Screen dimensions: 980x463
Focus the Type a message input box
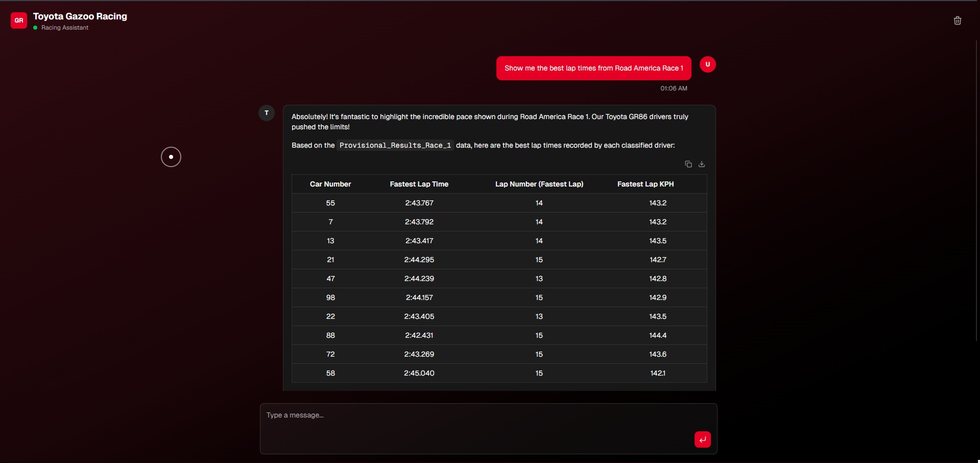tap(489, 429)
